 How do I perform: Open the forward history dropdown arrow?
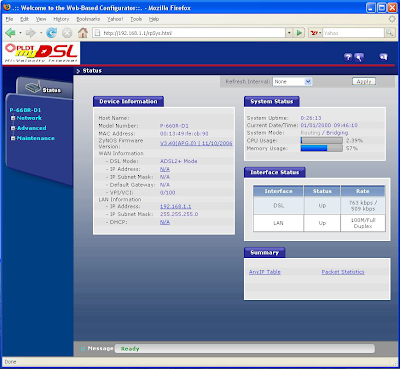(41, 33)
